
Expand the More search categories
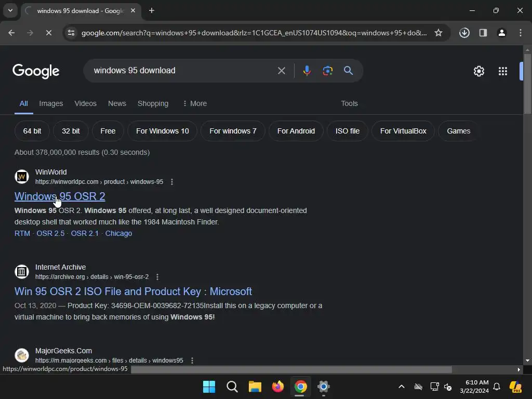194,103
